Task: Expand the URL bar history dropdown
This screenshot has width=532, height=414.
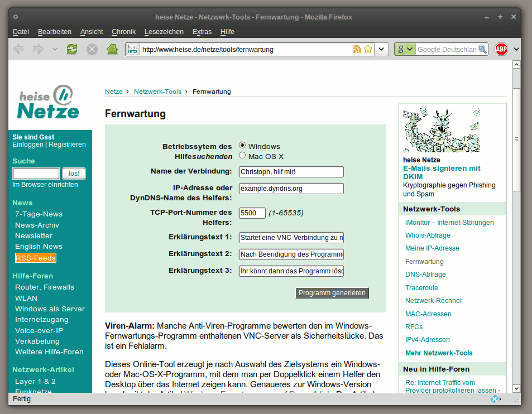Action: (381, 49)
